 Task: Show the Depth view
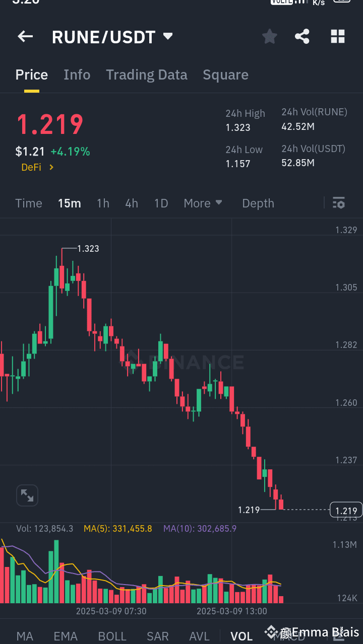point(258,203)
